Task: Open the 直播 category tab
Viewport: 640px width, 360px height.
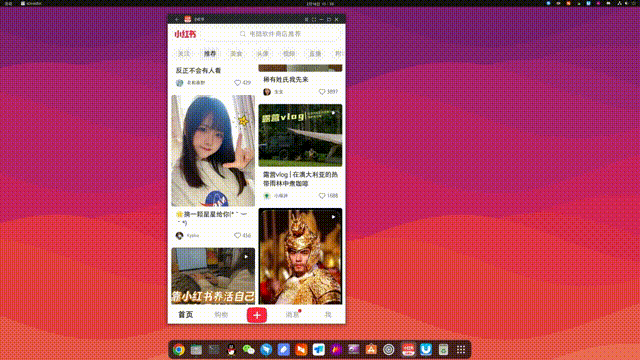Action: pos(315,53)
